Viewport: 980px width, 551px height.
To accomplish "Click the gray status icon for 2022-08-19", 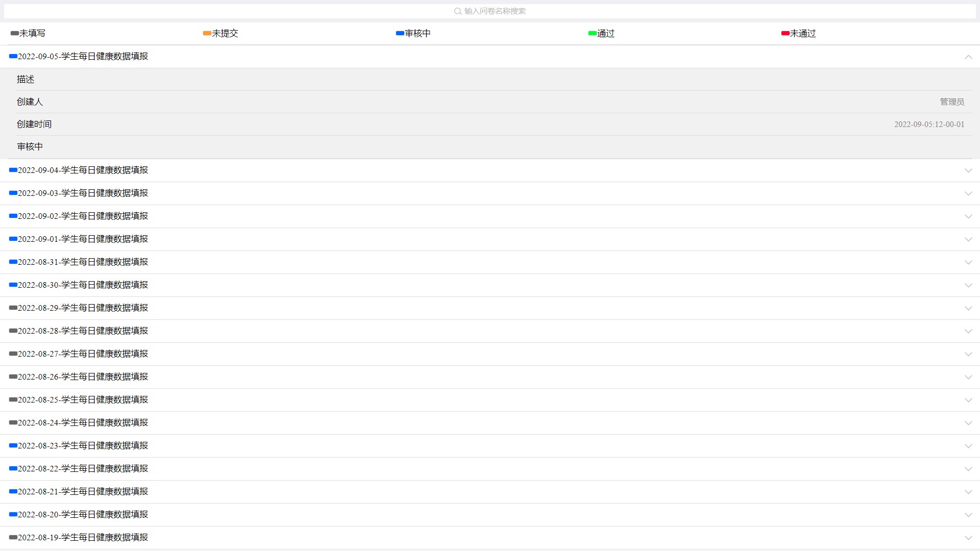I will click(x=13, y=538).
